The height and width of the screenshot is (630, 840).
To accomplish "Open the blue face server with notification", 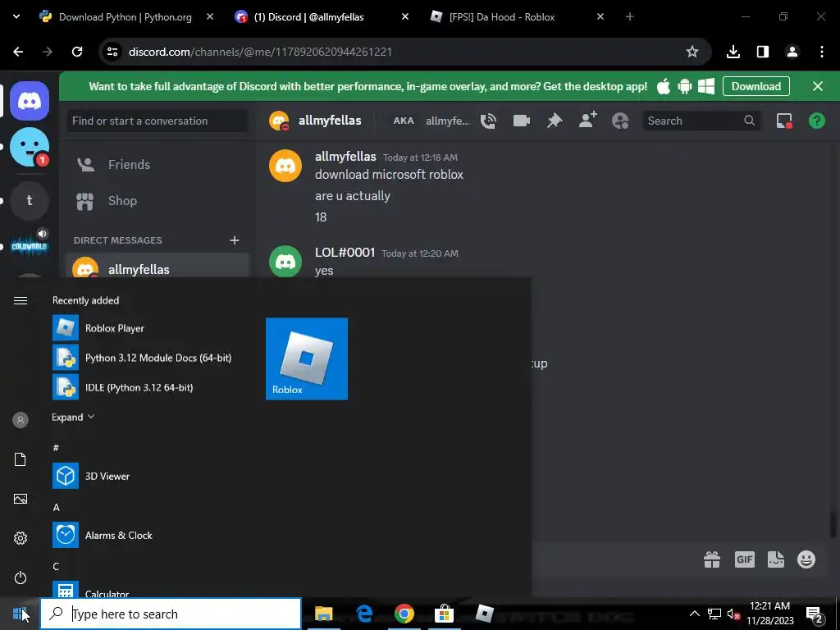I will click(x=30, y=147).
